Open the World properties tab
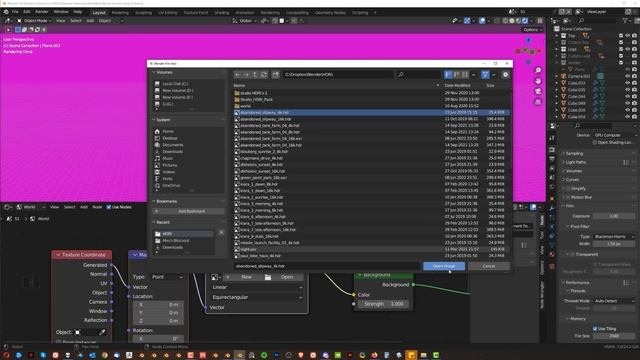This screenshot has height=360, width=640. [552, 187]
